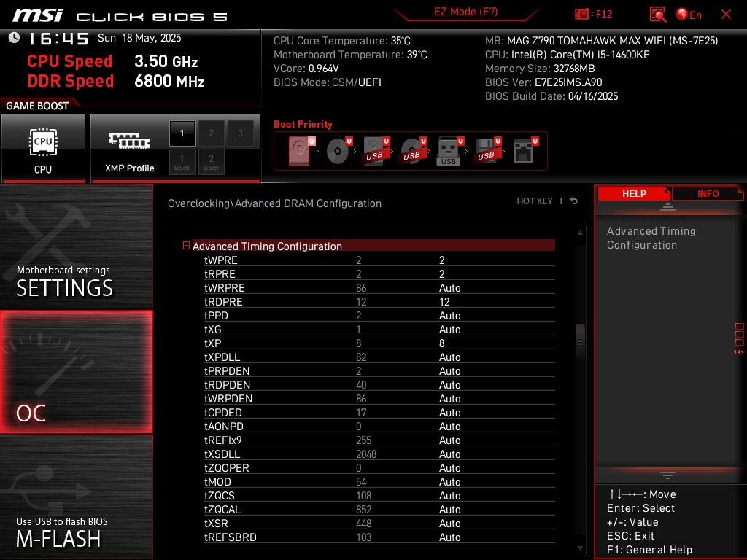This screenshot has width=747, height=560.
Task: Open M-FLASH BIOS flashing utility
Action: [76, 497]
